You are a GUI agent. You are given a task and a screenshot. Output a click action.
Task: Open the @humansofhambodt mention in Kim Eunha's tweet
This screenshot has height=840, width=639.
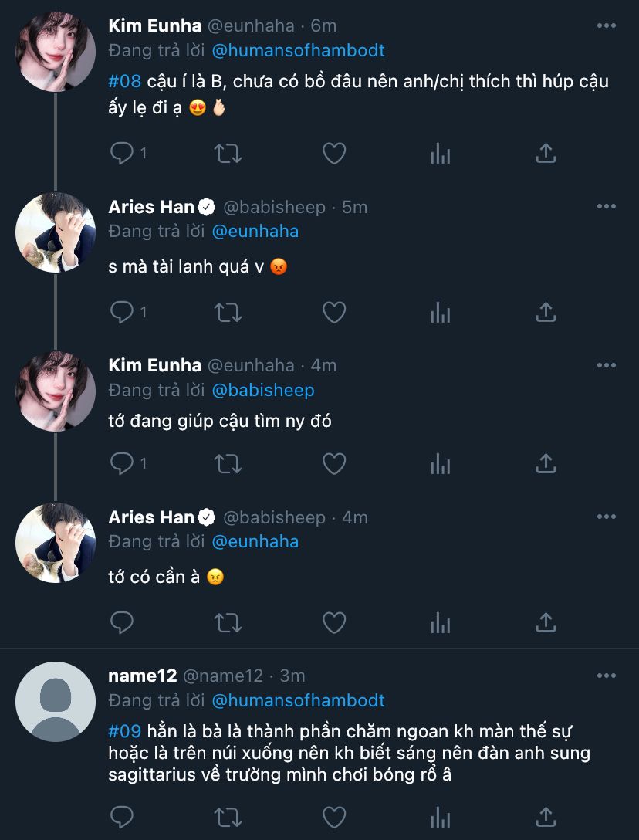pyautogui.click(x=298, y=51)
